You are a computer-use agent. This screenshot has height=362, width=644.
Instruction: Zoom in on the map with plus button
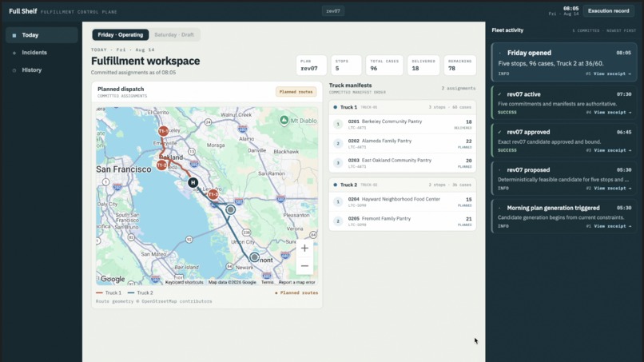(304, 249)
